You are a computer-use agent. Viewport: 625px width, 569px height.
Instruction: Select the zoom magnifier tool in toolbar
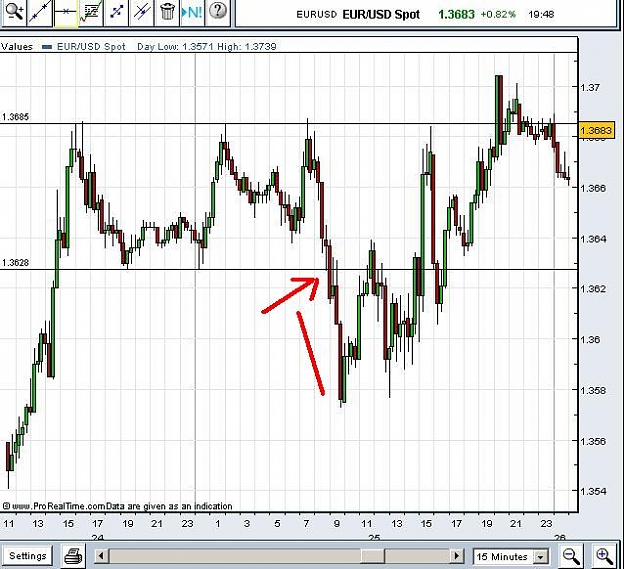point(14,12)
